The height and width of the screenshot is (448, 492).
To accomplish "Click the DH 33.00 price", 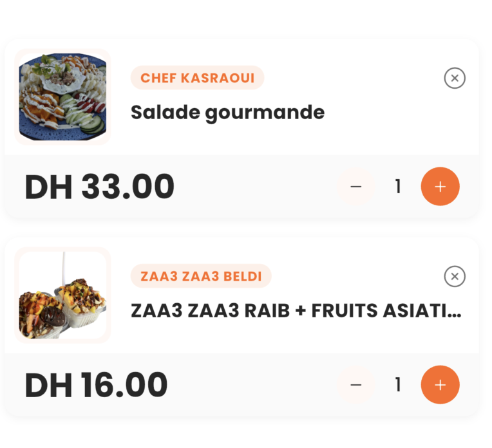I will pyautogui.click(x=99, y=187).
